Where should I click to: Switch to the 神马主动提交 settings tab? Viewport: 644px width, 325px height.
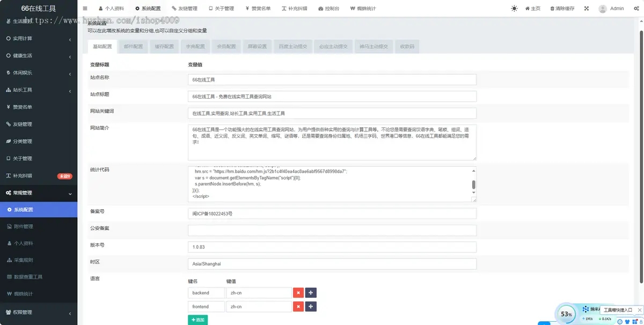[374, 47]
